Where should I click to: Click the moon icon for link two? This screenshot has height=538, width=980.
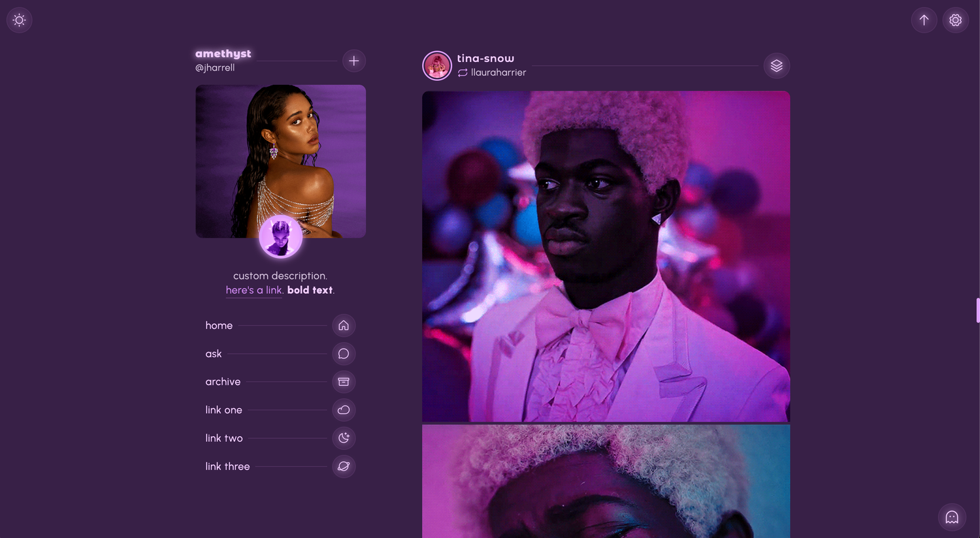pos(344,438)
